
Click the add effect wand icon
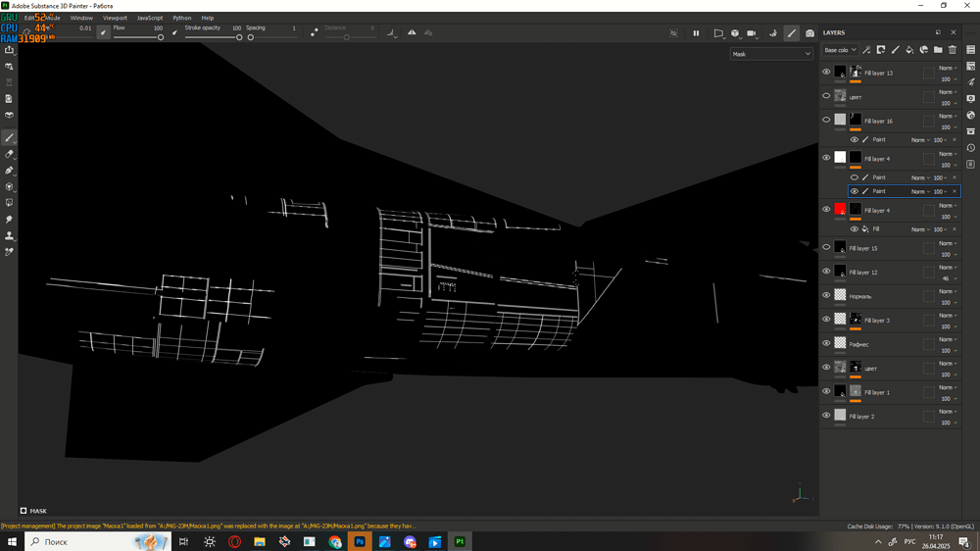(866, 50)
